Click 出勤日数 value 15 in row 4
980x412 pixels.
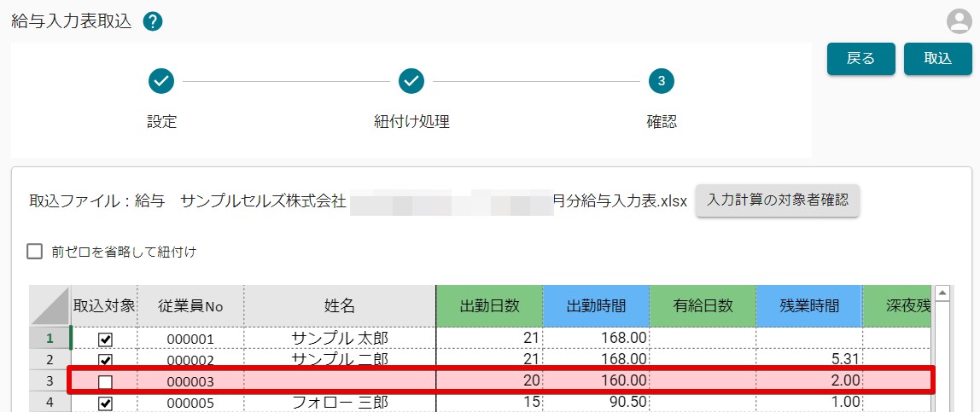(489, 403)
